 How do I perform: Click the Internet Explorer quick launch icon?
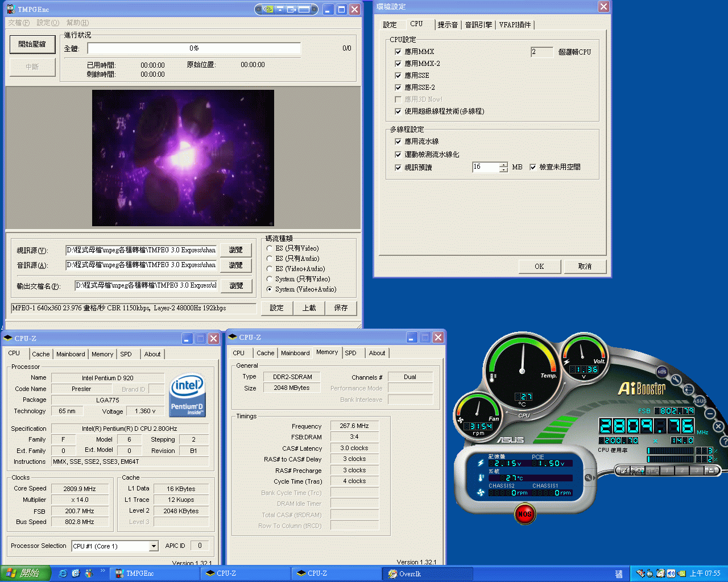click(x=63, y=573)
